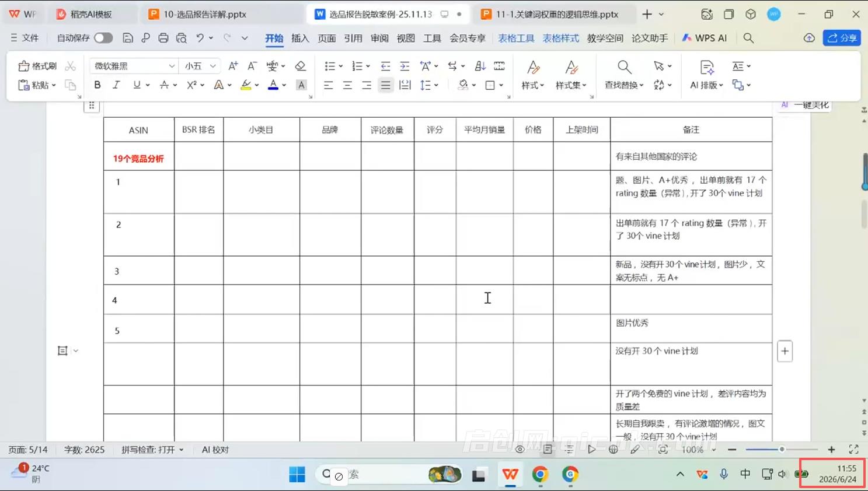Click the play icon in status bar

tap(591, 450)
